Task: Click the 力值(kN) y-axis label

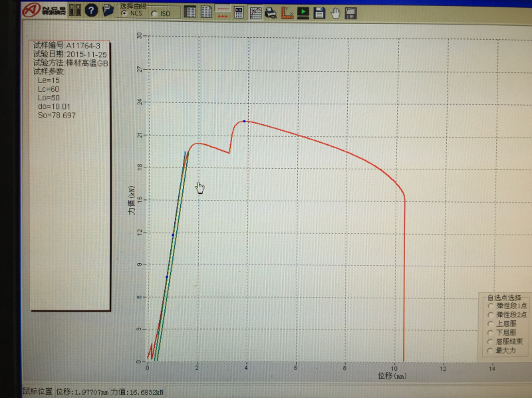Action: pyautogui.click(x=132, y=200)
